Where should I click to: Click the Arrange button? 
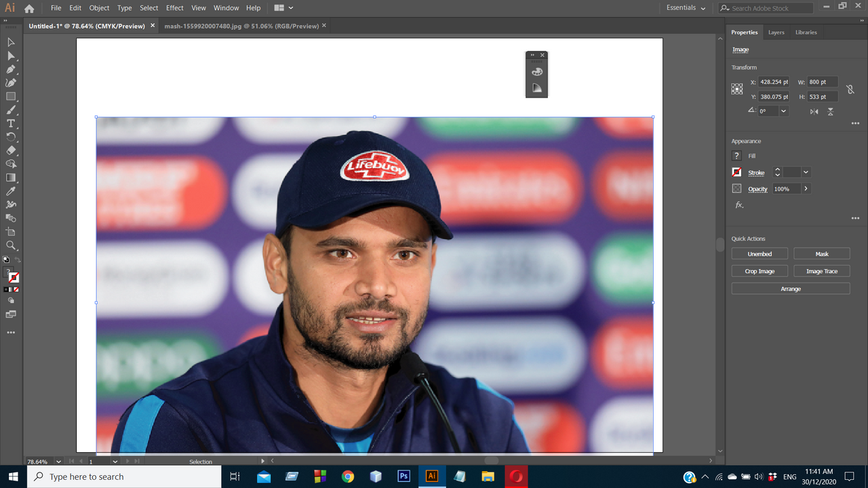coord(791,289)
